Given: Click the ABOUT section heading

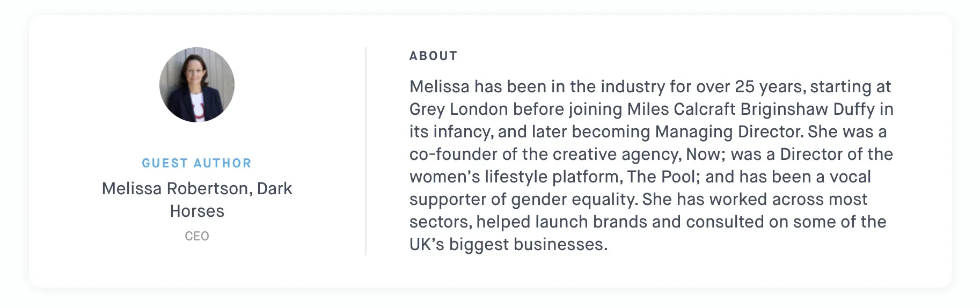Looking at the screenshot, I should [434, 56].
